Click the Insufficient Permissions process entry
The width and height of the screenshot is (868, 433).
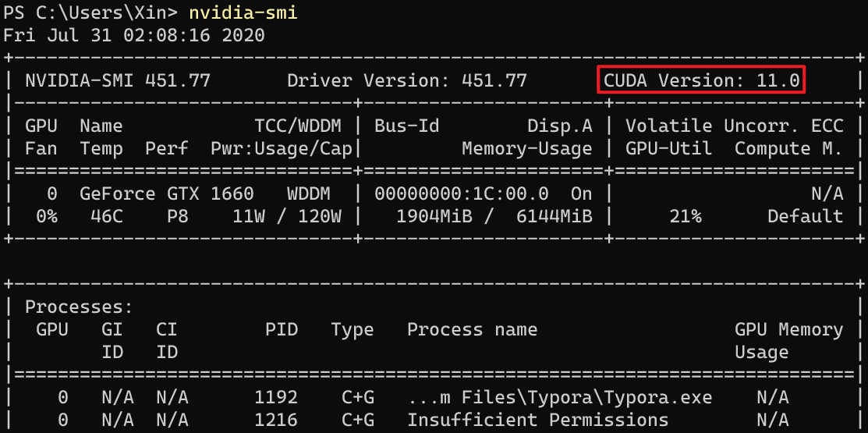click(x=537, y=420)
